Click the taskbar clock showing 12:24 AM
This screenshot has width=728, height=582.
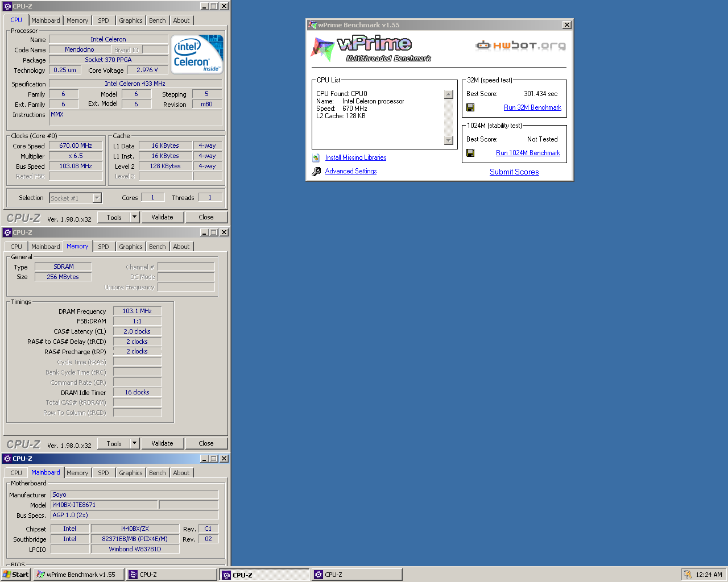coord(709,575)
